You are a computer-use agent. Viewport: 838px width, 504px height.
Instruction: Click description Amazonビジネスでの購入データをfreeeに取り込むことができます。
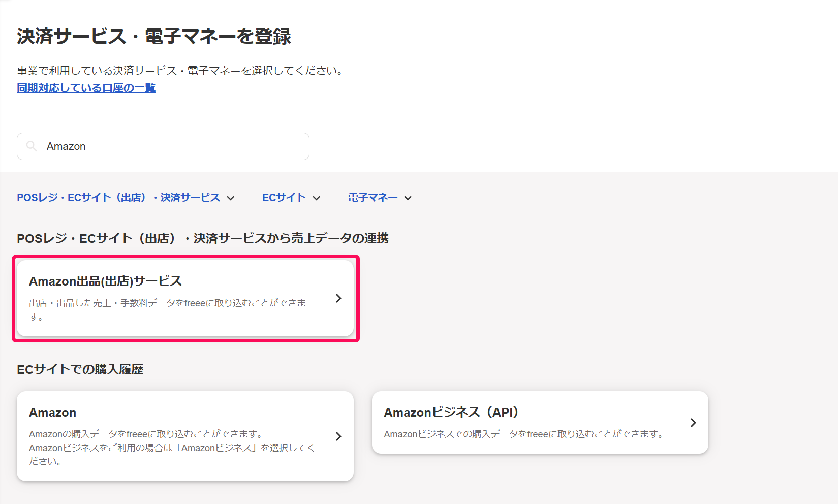525,434
